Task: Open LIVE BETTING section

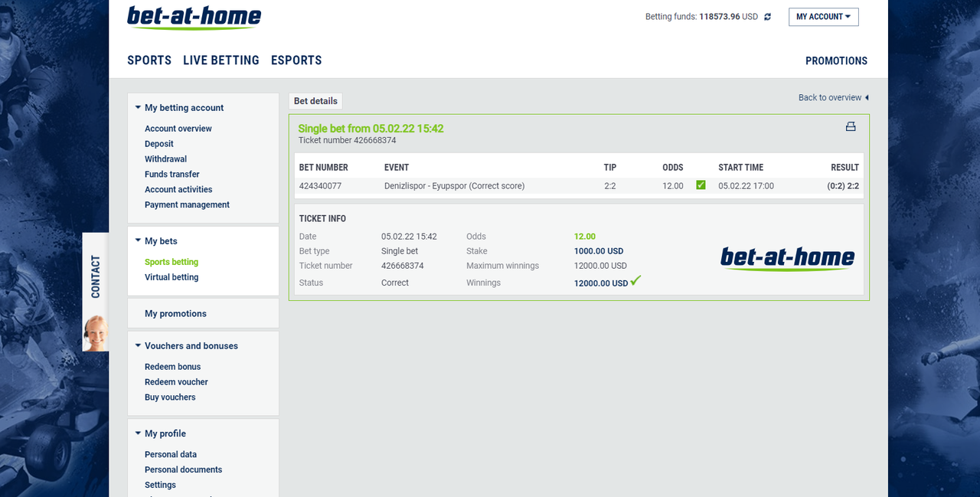Action: pyautogui.click(x=221, y=60)
